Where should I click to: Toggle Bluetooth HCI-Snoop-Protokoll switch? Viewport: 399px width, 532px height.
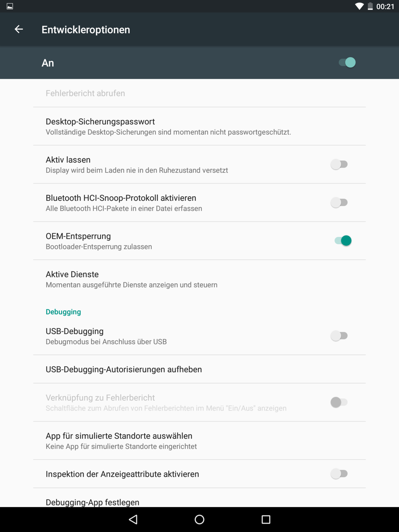pos(339,202)
